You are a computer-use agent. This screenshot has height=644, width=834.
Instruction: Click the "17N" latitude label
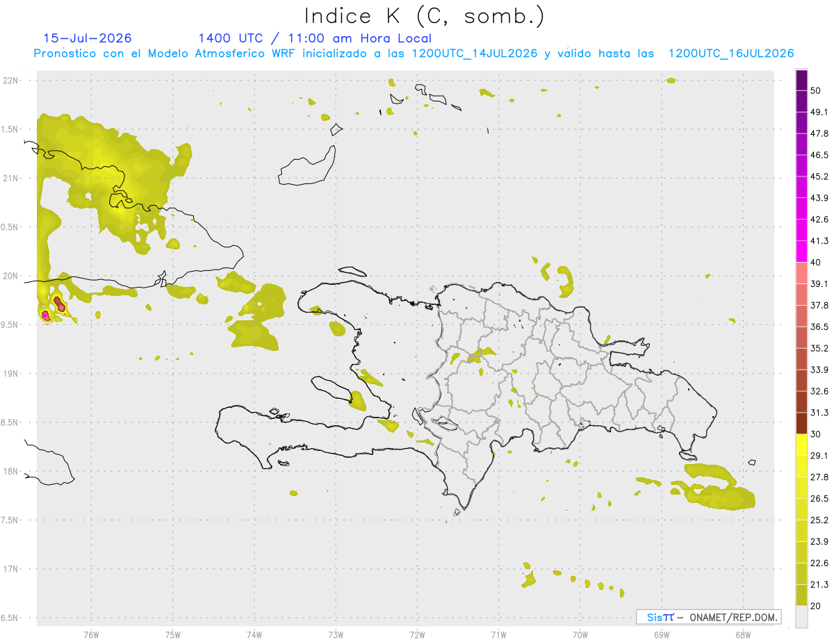pyautogui.click(x=11, y=569)
